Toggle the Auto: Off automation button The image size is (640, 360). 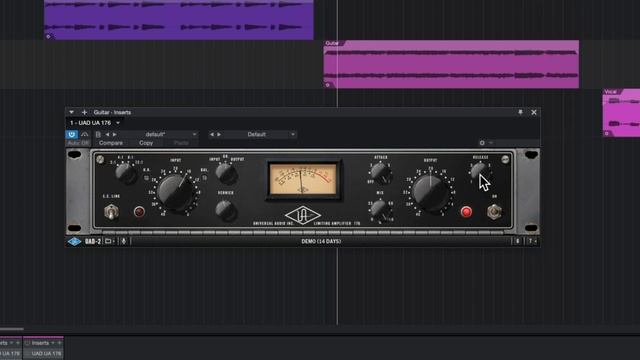[x=78, y=143]
